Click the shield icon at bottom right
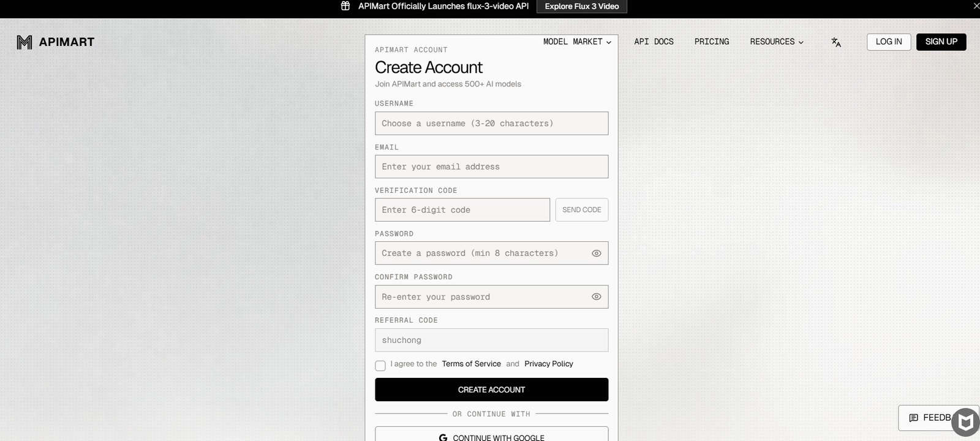980x441 pixels. (966, 422)
